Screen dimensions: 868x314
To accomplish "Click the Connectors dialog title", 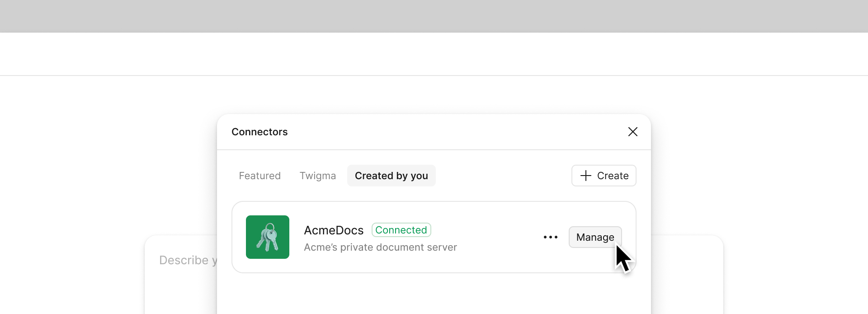I will click(259, 132).
